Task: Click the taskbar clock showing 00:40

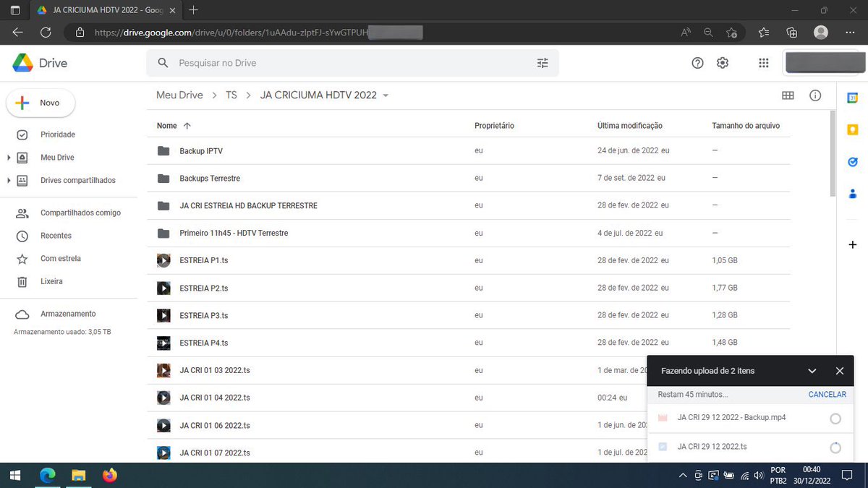Action: 811,475
